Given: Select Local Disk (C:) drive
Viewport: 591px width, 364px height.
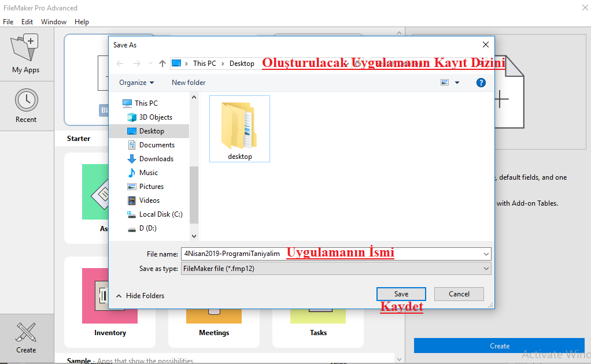Looking at the screenshot, I should (161, 214).
